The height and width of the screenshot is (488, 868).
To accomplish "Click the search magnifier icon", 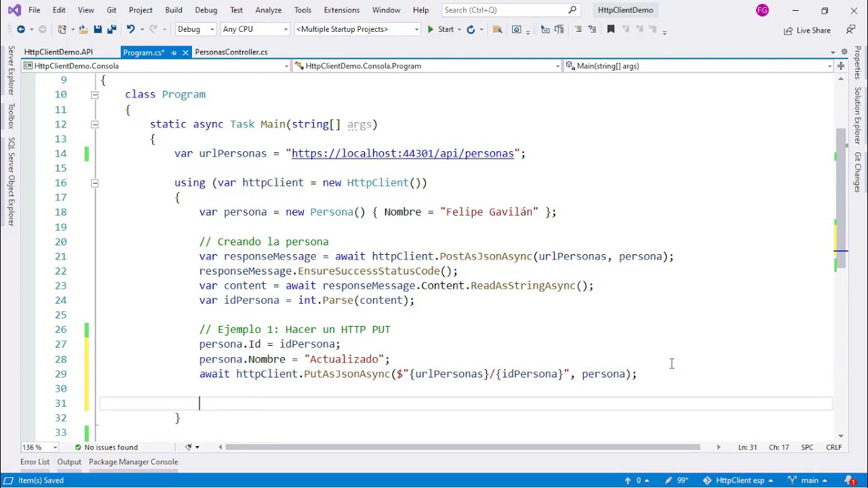I will [572, 10].
